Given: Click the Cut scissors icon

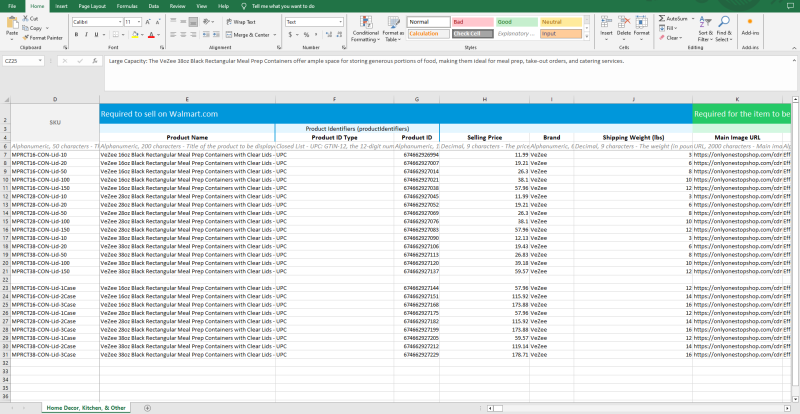Looking at the screenshot, I should click(26, 18).
